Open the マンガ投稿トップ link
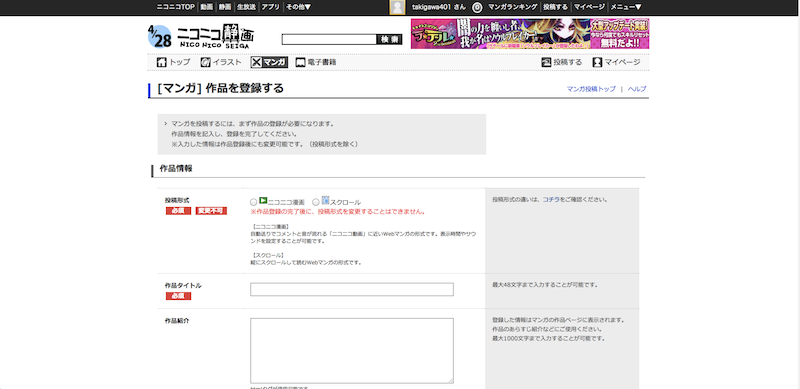Viewport: 800px width, 389px height. pos(591,89)
